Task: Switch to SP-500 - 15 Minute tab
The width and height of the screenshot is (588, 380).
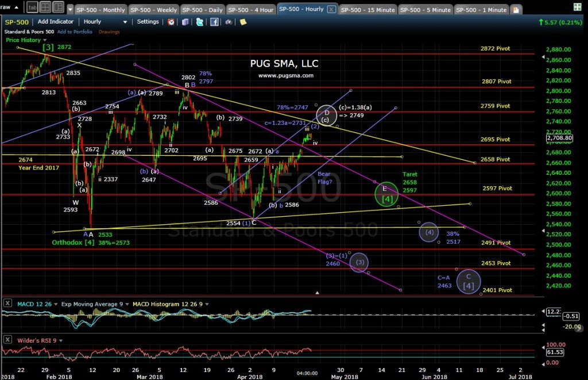Action: (368, 10)
